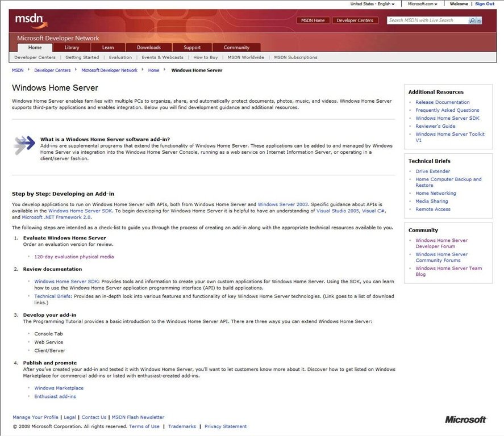This screenshot has height=436, width=504.
Task: Follow the Microsoft Developer Network breadcrumb
Action: point(109,70)
